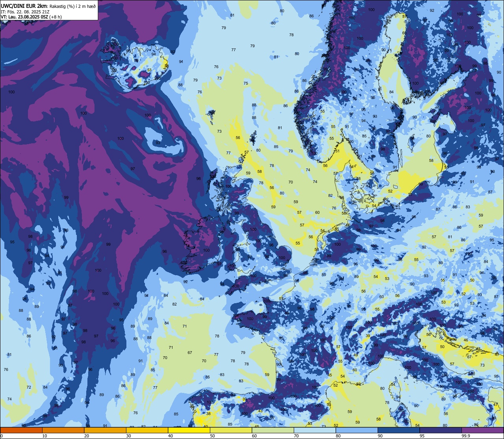Screen dimensions: 504x439
Task: Click the legend scale label '60'
Action: 254,436
